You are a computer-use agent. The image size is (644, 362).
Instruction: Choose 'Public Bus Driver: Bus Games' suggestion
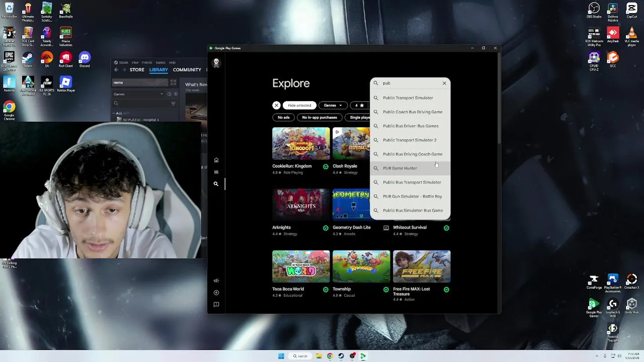[410, 126]
